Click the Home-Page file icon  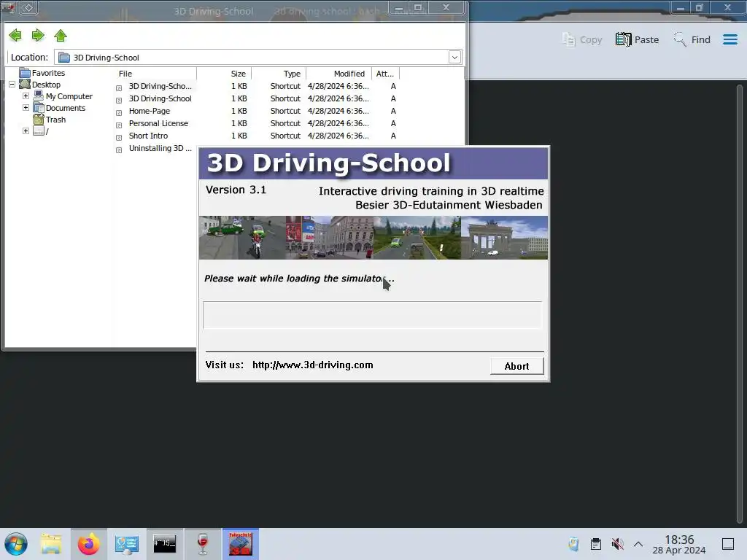point(119,113)
